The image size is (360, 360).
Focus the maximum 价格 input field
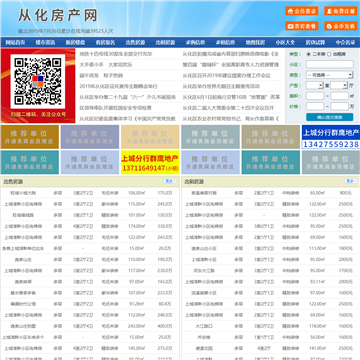[x=340, y=107]
